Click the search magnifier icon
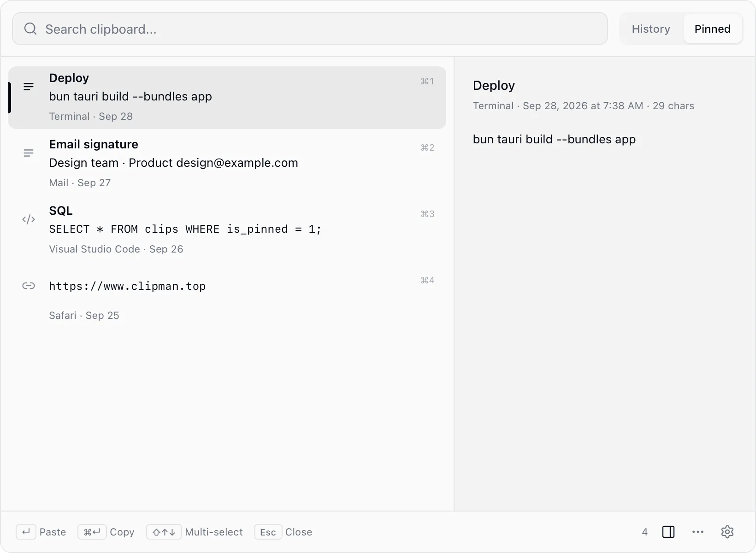Screen dimensions: 756x553 [x=30, y=29]
